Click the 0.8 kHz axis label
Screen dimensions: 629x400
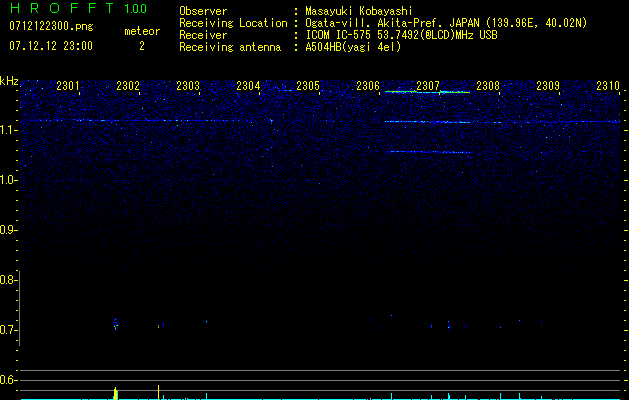[x=7, y=280]
